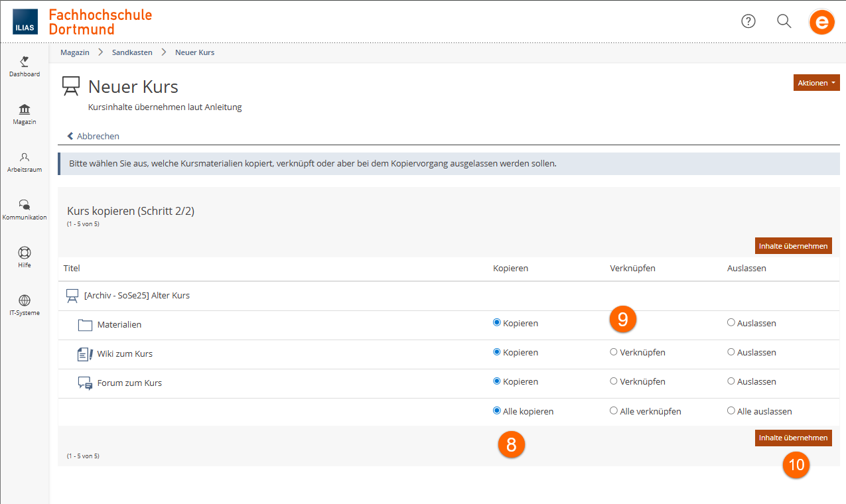Click the Fachhochschule Dortmund header title
Image resolution: width=846 pixels, height=504 pixels.
pyautogui.click(x=100, y=22)
